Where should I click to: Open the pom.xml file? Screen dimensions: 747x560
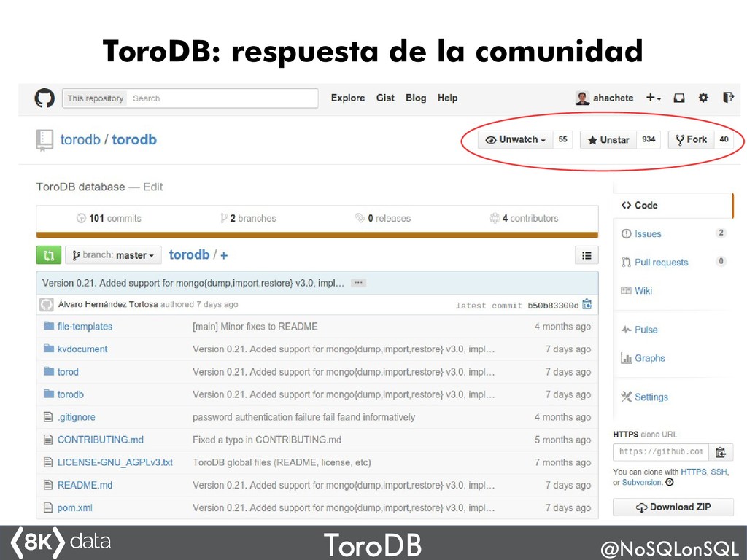[75, 507]
